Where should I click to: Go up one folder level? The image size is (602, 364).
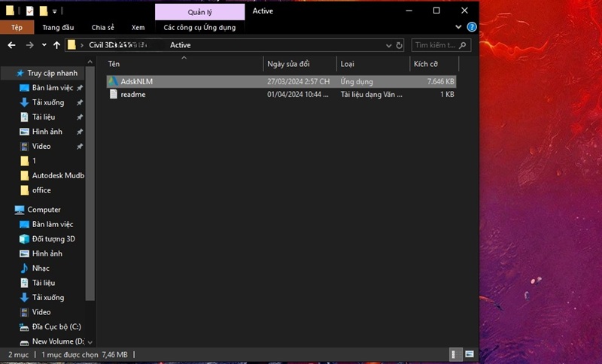(x=56, y=45)
